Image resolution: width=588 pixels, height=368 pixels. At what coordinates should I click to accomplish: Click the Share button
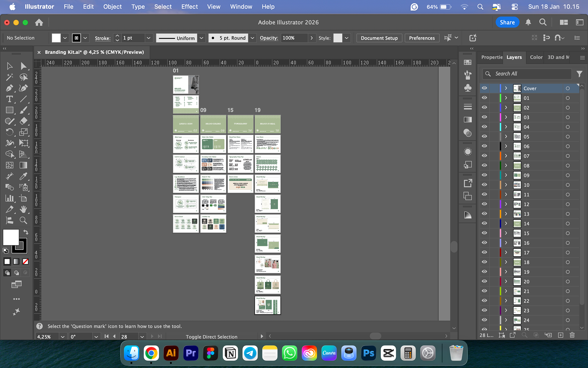tap(507, 22)
